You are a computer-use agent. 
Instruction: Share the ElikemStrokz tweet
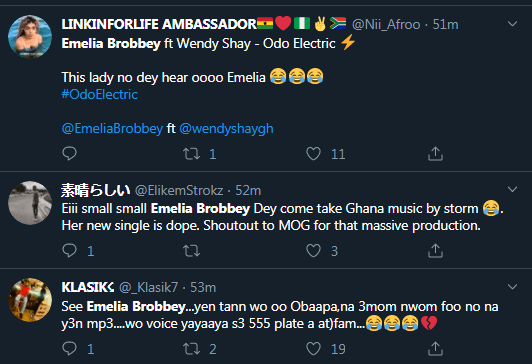435,251
